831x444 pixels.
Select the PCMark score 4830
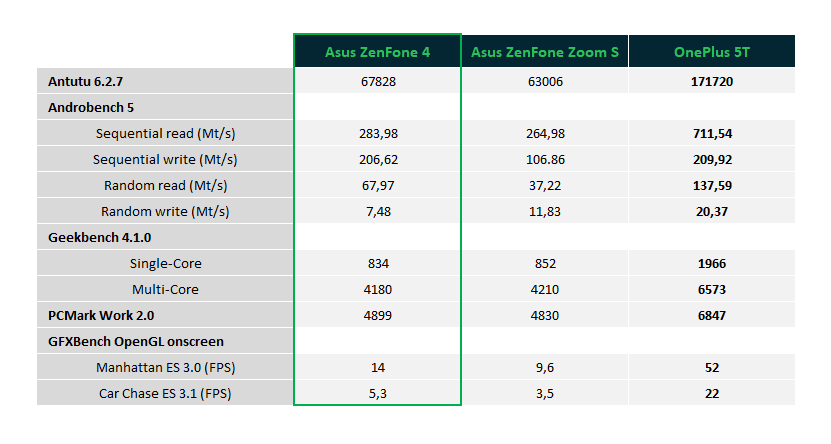point(545,315)
